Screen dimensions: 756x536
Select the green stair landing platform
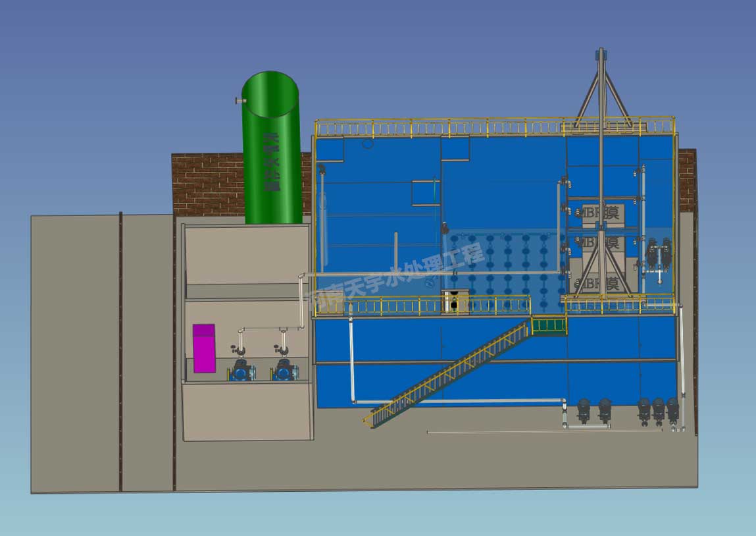pyautogui.click(x=549, y=326)
